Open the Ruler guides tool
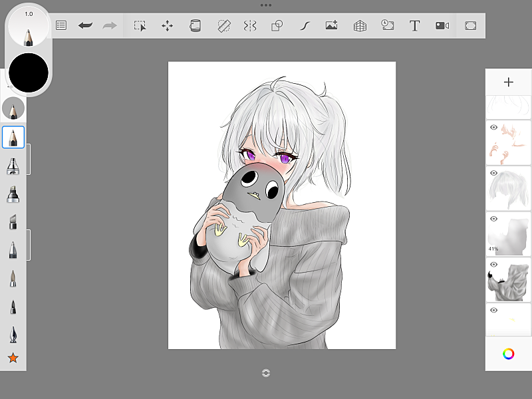This screenshot has width=532, height=399. pos(224,26)
